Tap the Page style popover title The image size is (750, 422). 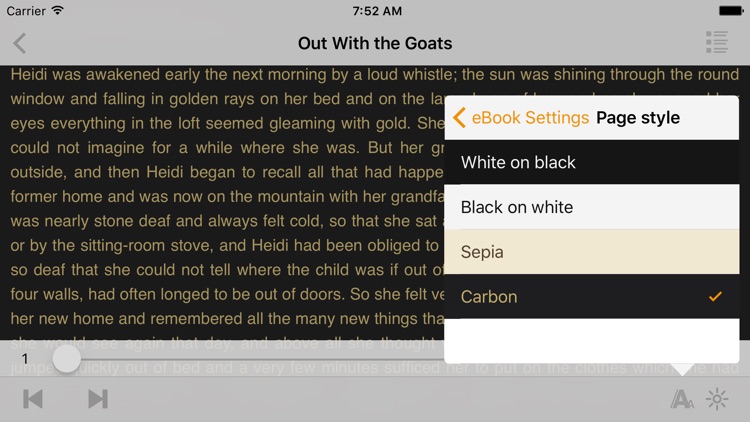point(638,118)
